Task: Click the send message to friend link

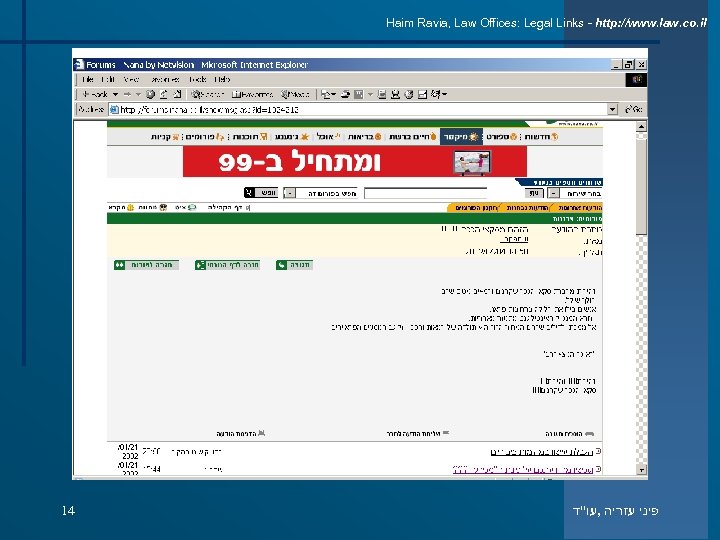Action: 418,433
